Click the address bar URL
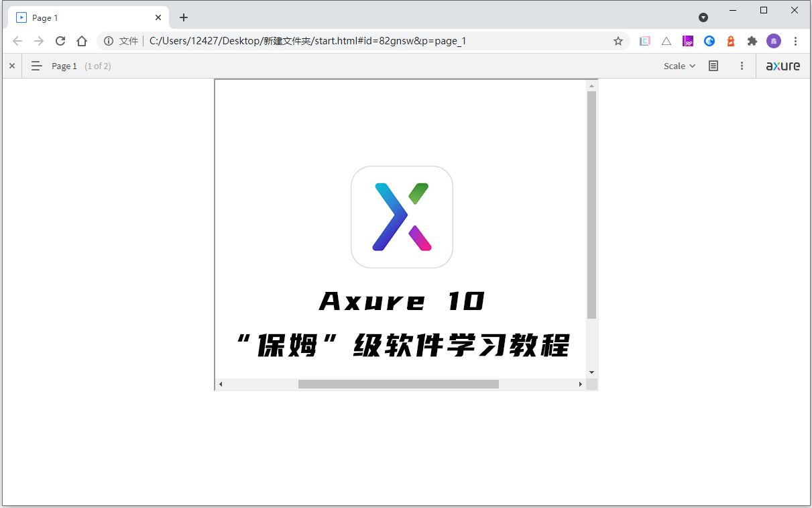 click(x=308, y=41)
